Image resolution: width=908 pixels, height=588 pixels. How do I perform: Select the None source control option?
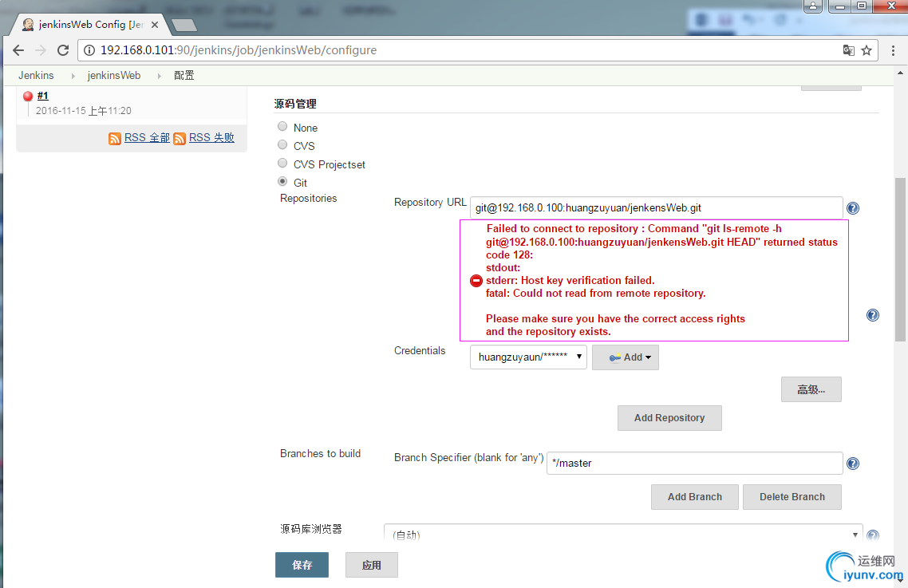(282, 126)
